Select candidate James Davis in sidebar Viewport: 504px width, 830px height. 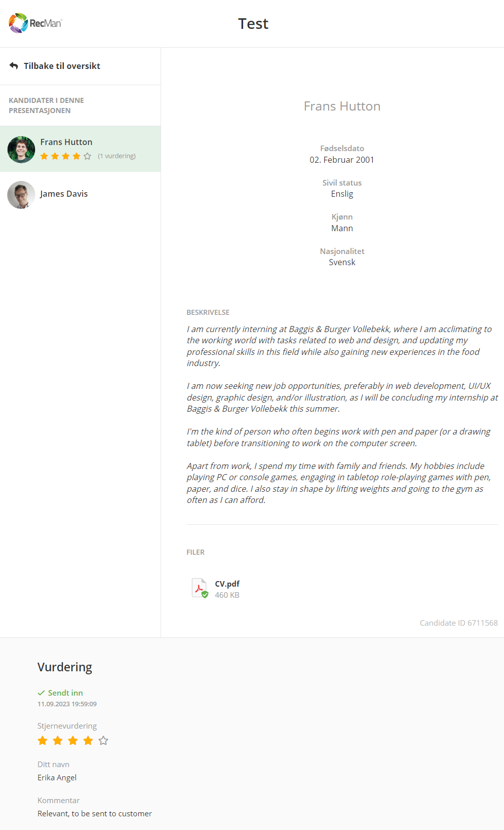(x=64, y=194)
